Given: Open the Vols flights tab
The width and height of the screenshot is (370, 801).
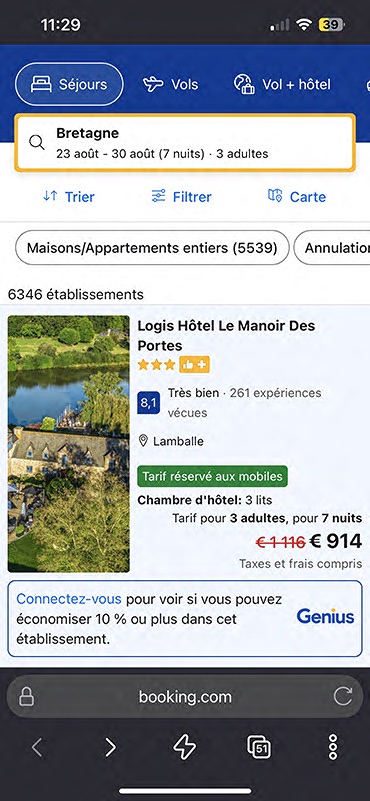Looking at the screenshot, I should pyautogui.click(x=171, y=84).
